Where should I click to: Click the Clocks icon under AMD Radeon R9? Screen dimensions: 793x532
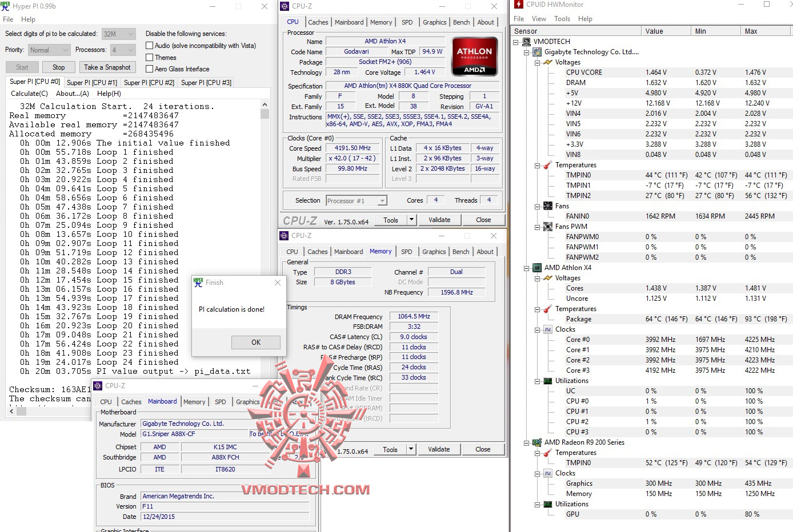tap(548, 473)
